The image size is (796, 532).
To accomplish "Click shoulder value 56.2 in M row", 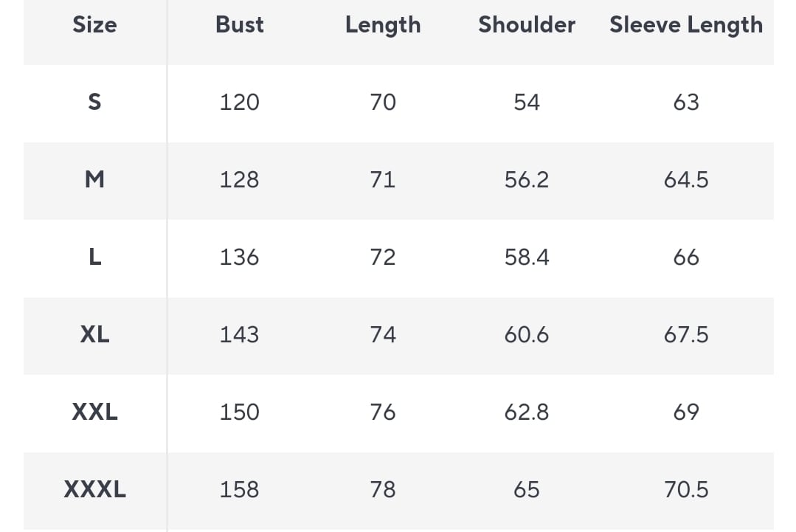I will (527, 179).
